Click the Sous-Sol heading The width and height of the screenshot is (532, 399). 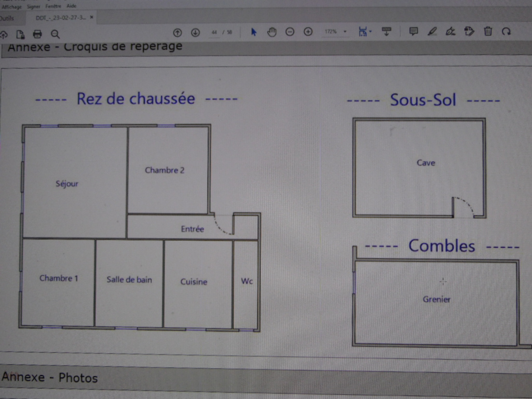point(423,100)
